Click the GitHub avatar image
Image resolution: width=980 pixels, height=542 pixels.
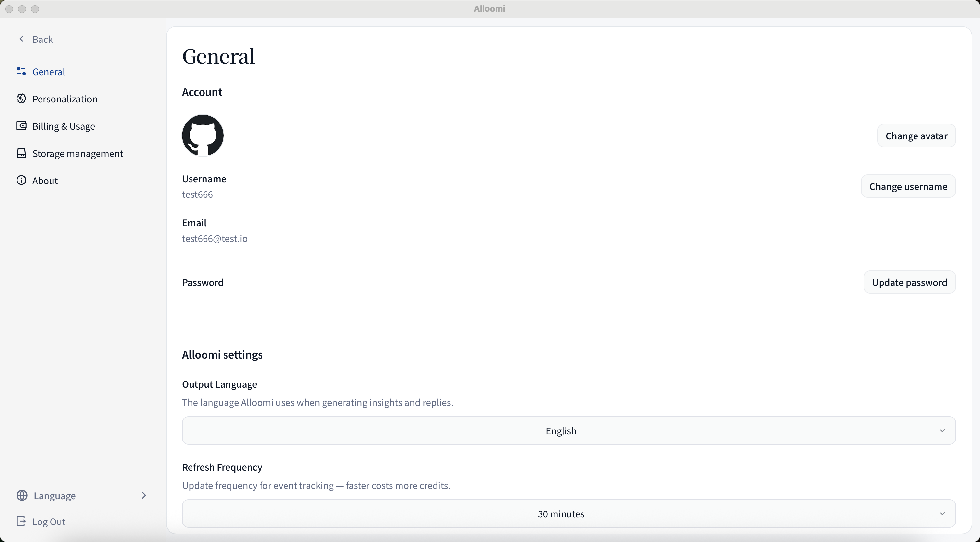point(203,135)
